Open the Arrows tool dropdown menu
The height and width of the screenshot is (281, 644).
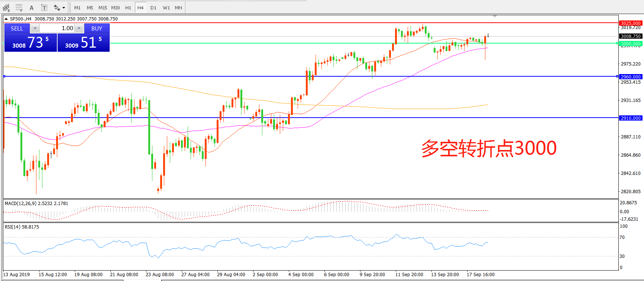64,8
